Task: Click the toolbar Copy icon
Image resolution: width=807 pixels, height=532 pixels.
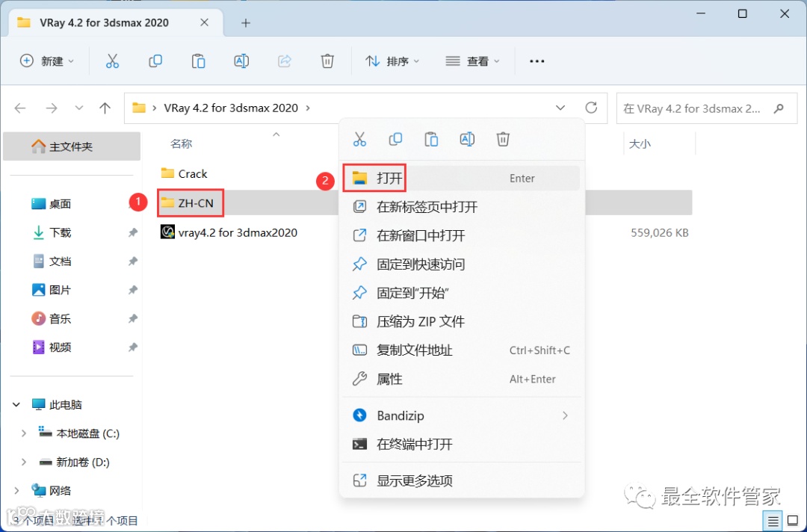Action: (155, 61)
